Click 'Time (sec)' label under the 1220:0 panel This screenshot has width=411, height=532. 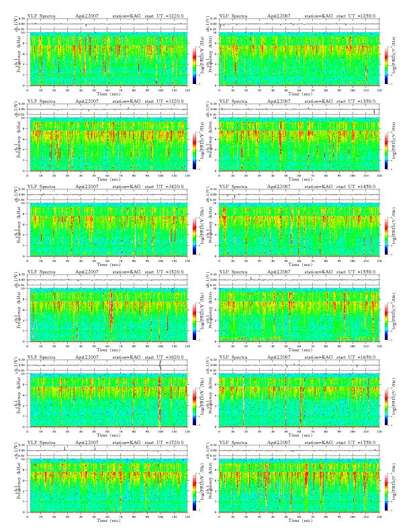108,93
